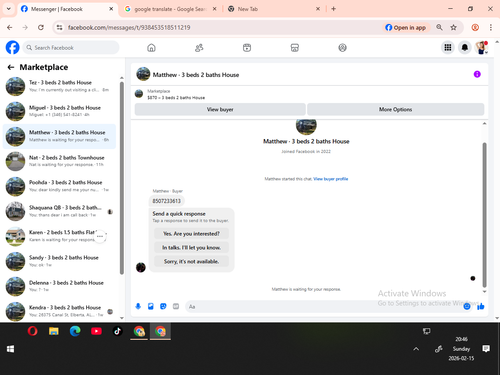Screen dimensions: 500x375
Task: Open Kendra 3 beds 2 baths conversation
Action: point(59,311)
